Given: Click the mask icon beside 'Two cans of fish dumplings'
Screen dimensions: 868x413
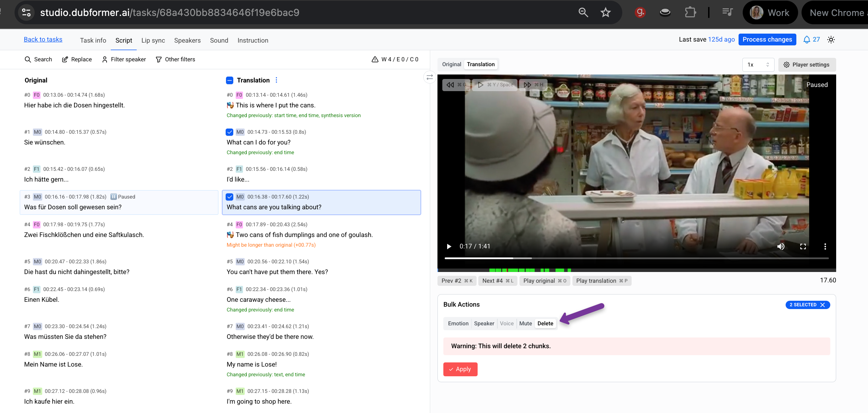Looking at the screenshot, I should 230,235.
